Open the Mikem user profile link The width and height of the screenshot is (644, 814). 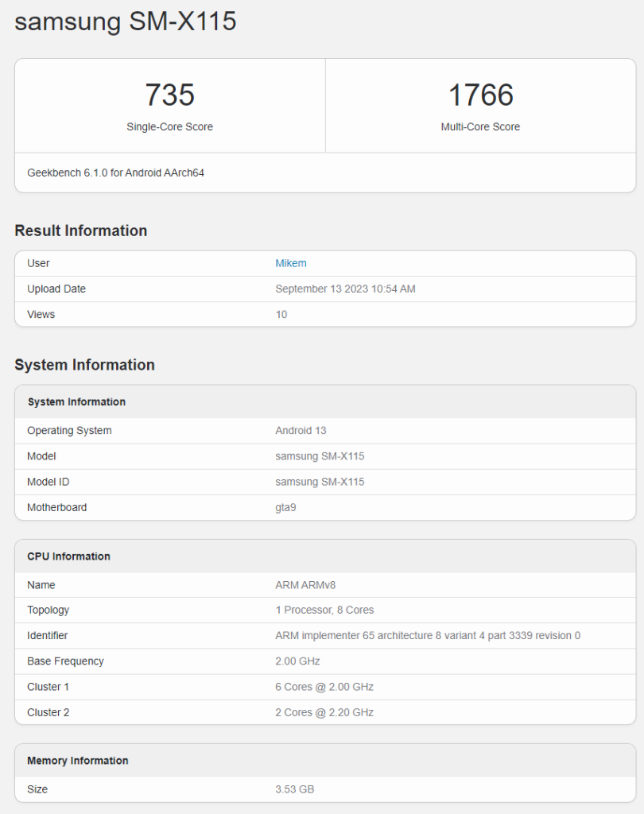(290, 263)
